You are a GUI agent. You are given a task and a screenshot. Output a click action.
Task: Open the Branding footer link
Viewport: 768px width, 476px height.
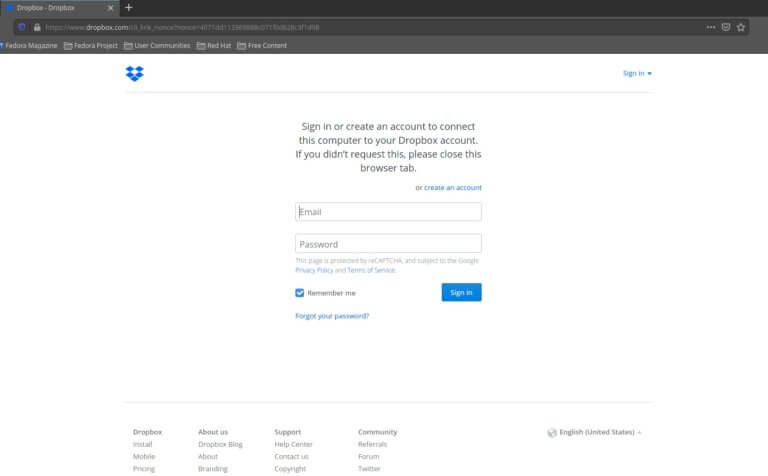[x=213, y=469]
